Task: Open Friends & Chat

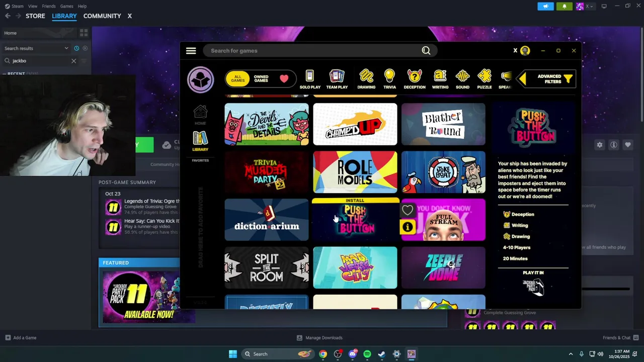Action: pyautogui.click(x=621, y=338)
